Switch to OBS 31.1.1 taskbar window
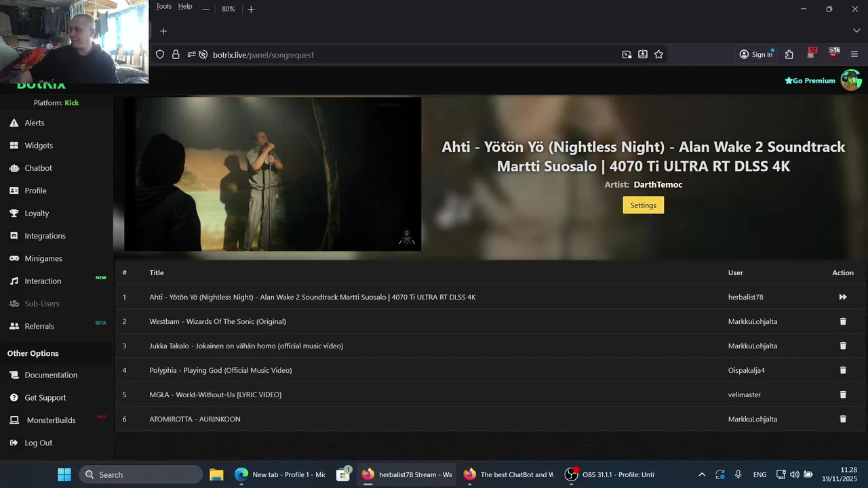 pyautogui.click(x=610, y=474)
